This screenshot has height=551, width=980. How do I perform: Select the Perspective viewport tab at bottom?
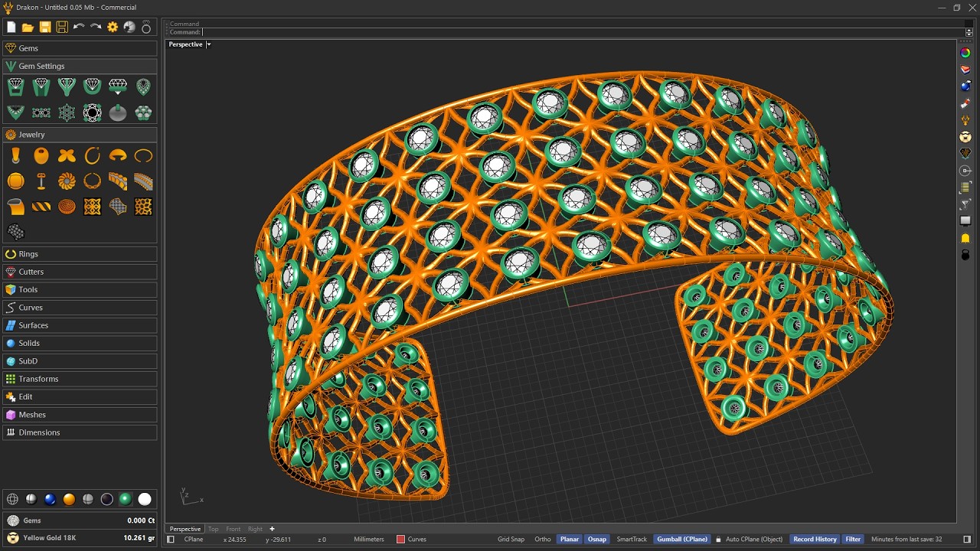(x=185, y=529)
